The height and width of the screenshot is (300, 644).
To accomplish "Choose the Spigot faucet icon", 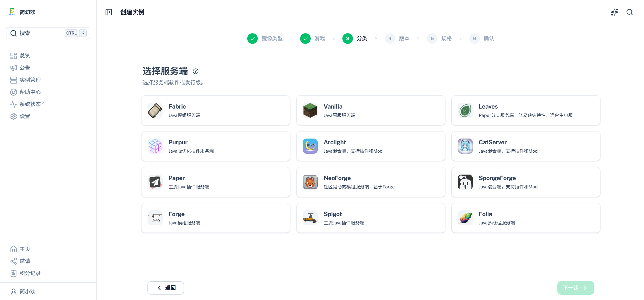I will 310,218.
